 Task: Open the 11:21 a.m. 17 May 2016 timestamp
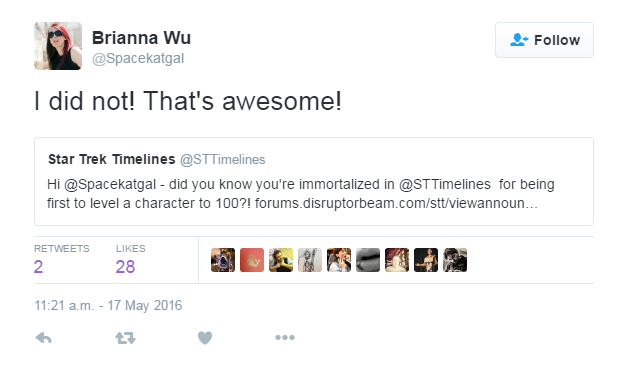point(108,306)
